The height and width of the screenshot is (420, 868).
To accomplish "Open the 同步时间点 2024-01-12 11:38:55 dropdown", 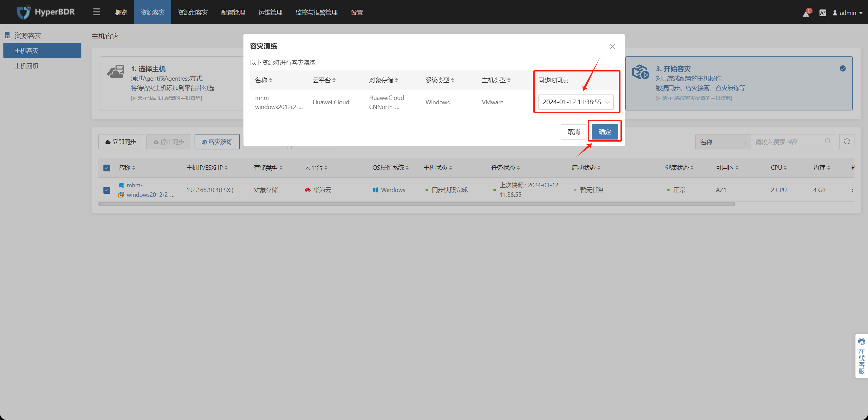I will (576, 102).
